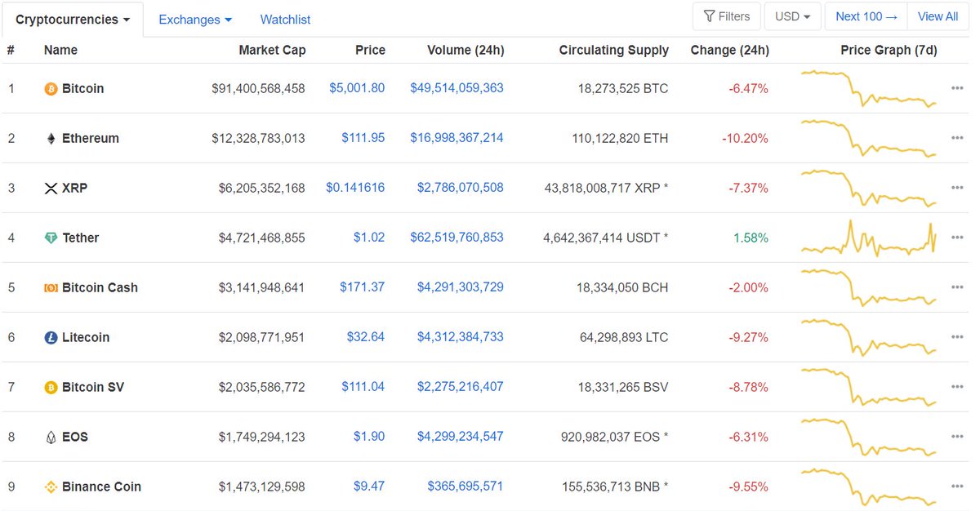
Task: Go to Next 100 results
Action: pyautogui.click(x=866, y=16)
